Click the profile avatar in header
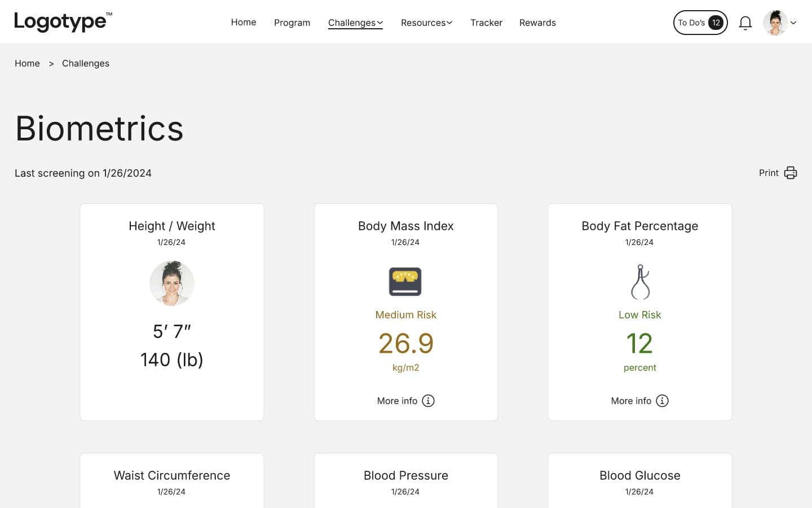The height and width of the screenshot is (508, 812). click(775, 23)
